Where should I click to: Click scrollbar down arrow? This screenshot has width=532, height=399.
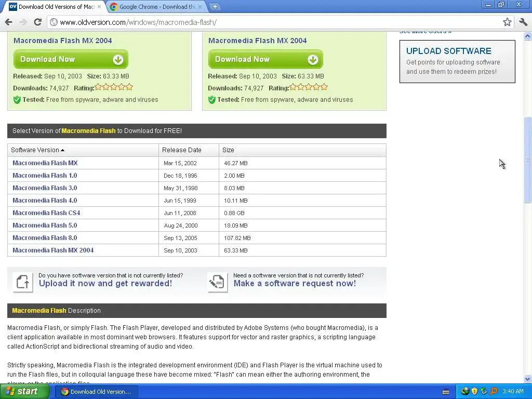tap(527, 379)
